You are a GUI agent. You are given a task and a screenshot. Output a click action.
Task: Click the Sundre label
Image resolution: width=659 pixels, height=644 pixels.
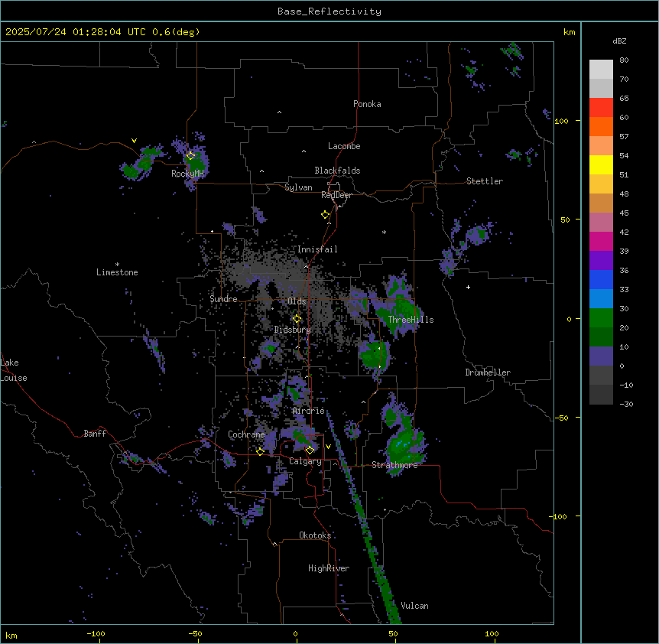(223, 299)
